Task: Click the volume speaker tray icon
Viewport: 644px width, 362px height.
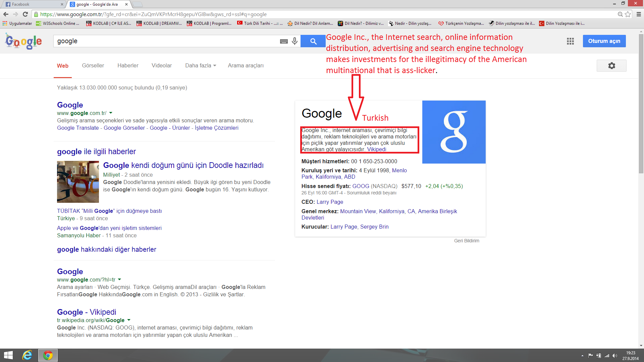Action: coord(614,356)
